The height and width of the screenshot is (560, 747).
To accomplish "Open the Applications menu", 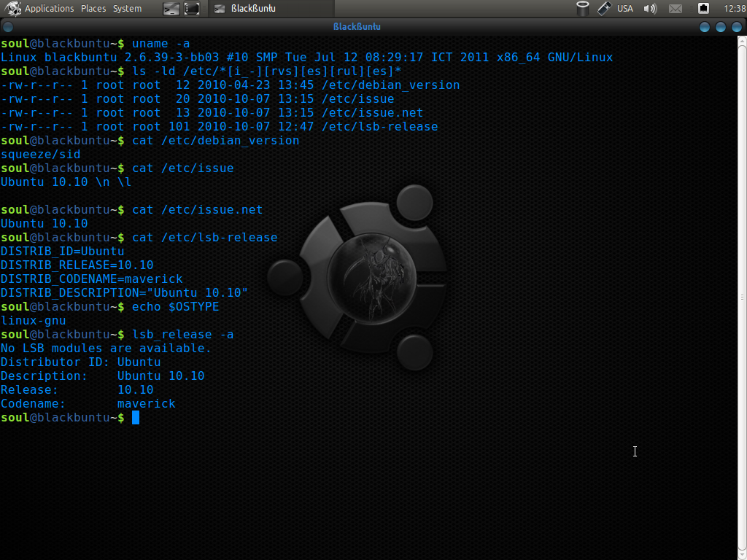I will point(49,9).
